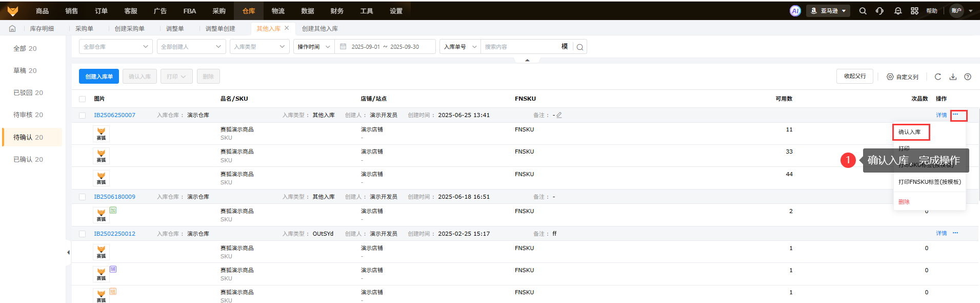Click the search magnifier in filter bar
The image size is (980, 303).
[579, 47]
